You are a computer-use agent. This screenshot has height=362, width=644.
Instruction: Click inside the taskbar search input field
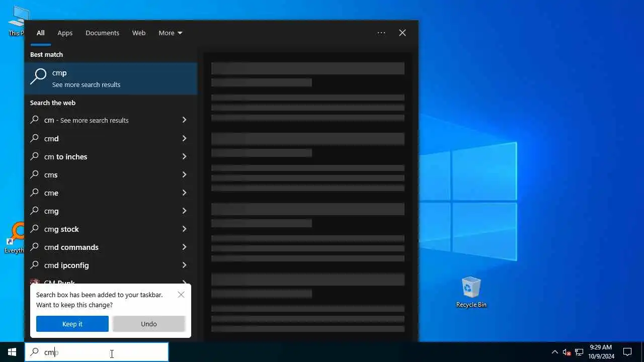pos(97,352)
